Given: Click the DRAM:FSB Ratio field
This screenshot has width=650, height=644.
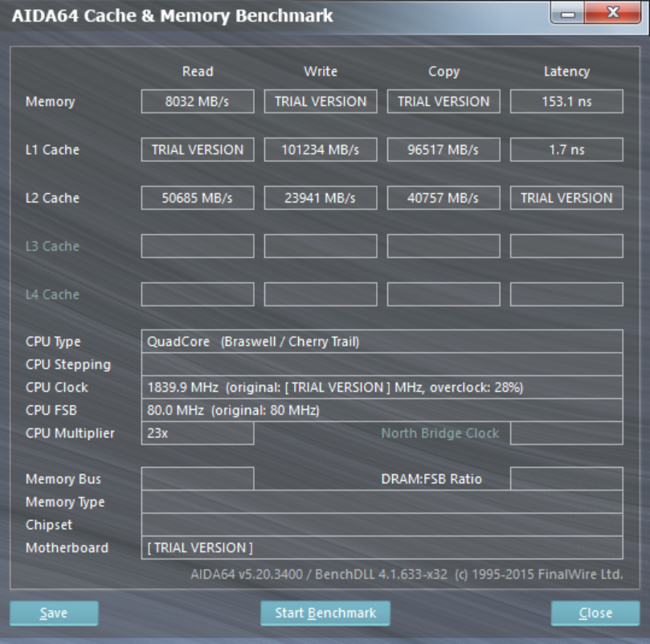Looking at the screenshot, I should point(566,479).
